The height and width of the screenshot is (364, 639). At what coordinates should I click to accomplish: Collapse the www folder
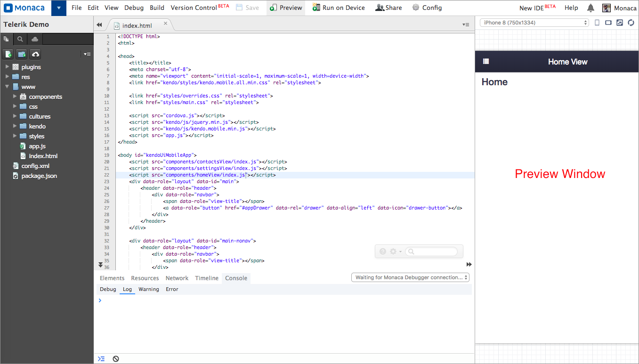click(7, 87)
